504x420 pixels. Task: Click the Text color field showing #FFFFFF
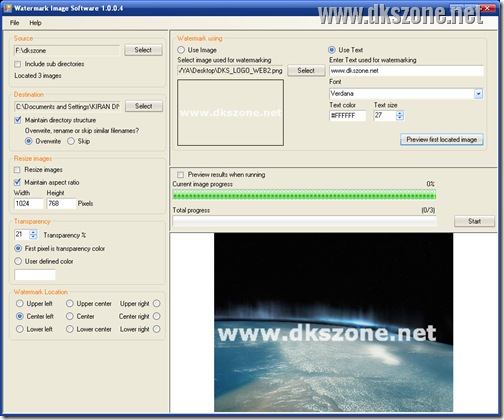pyautogui.click(x=348, y=116)
